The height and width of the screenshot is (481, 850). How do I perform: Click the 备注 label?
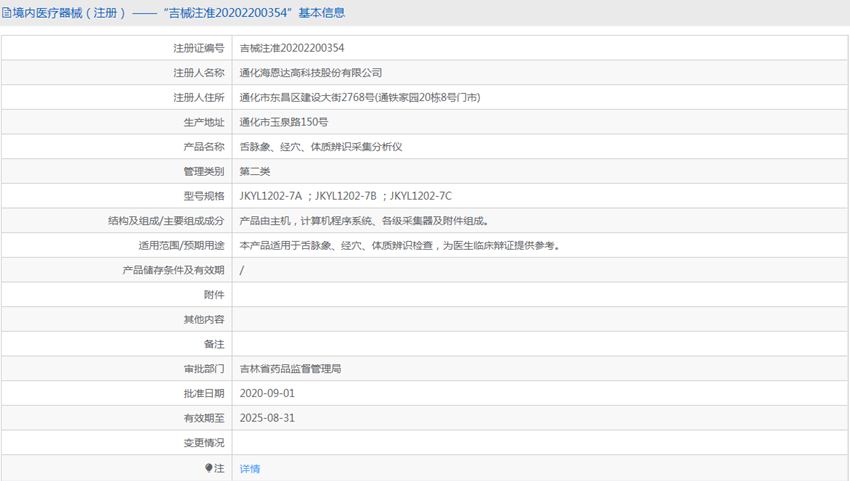tap(214, 344)
